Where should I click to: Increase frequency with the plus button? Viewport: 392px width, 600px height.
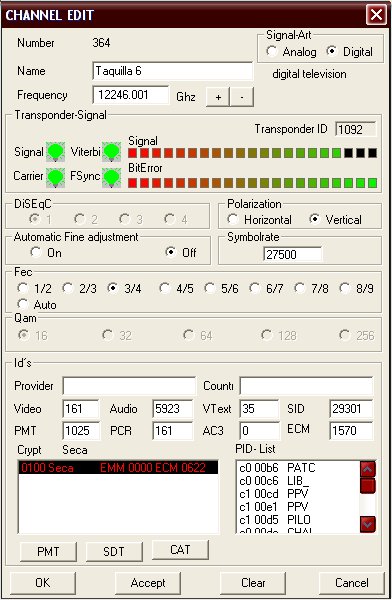[218, 97]
